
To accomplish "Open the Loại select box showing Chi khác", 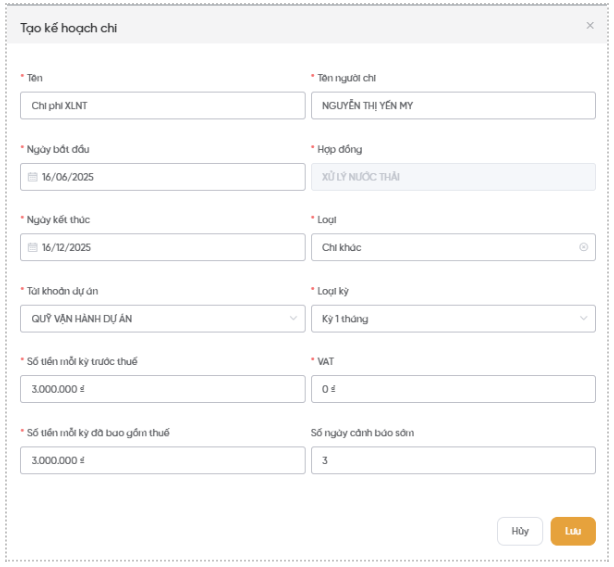I will (453, 247).
